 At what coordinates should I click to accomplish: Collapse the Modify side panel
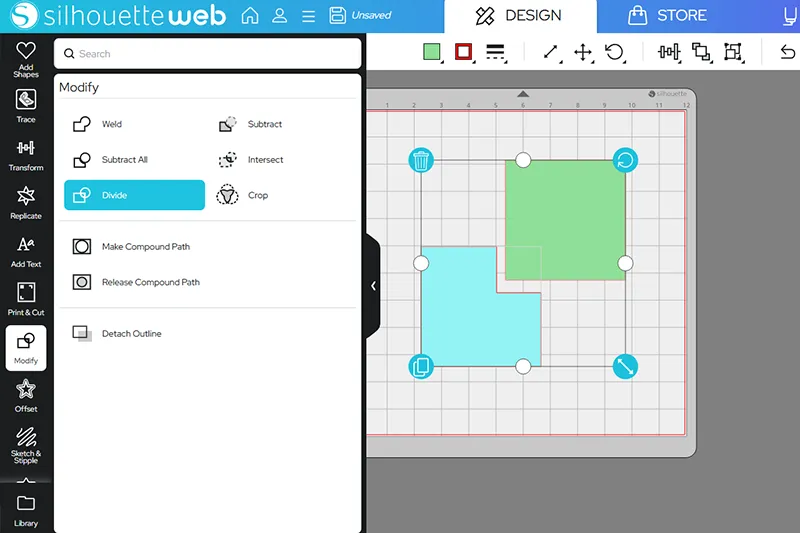(x=373, y=286)
